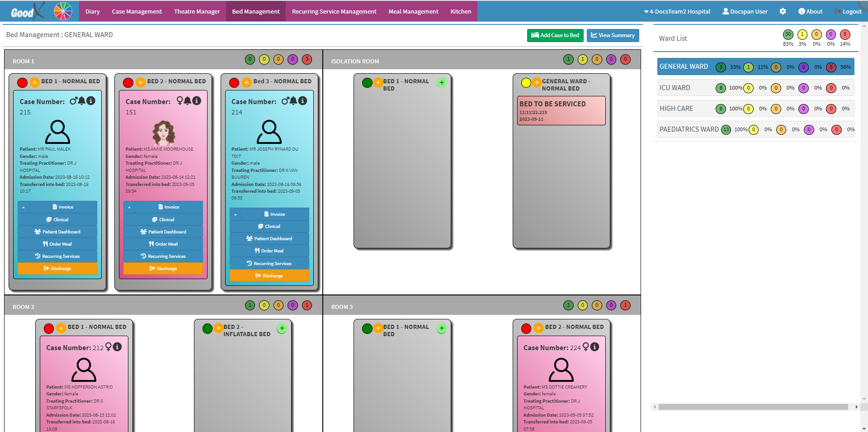The height and width of the screenshot is (432, 868).
Task: Open the Theatre Manager menu
Action: [x=197, y=11]
